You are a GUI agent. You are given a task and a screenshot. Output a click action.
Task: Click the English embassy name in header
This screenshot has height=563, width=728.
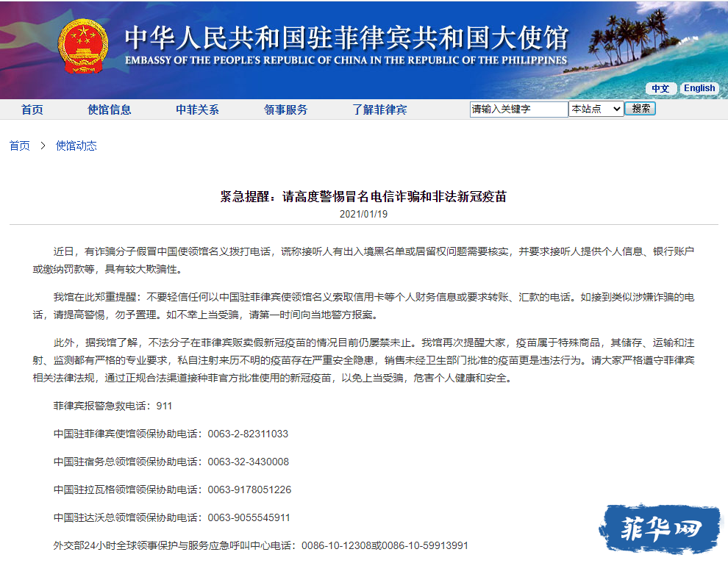click(346, 60)
